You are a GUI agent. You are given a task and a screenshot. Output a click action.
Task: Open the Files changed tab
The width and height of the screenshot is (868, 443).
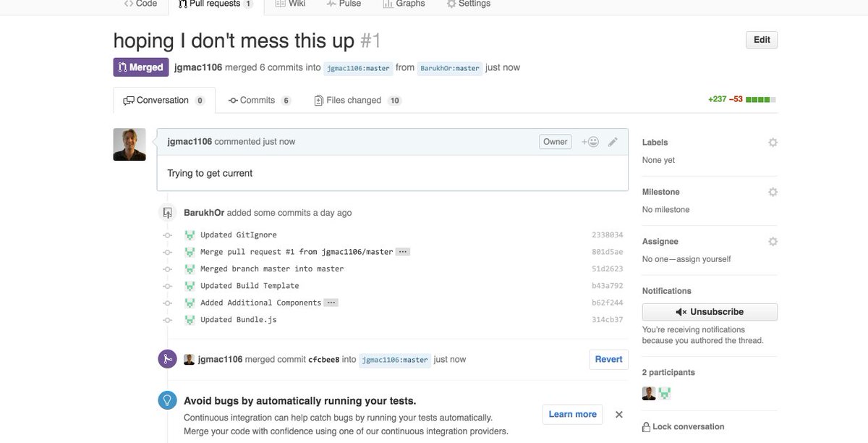tap(357, 100)
